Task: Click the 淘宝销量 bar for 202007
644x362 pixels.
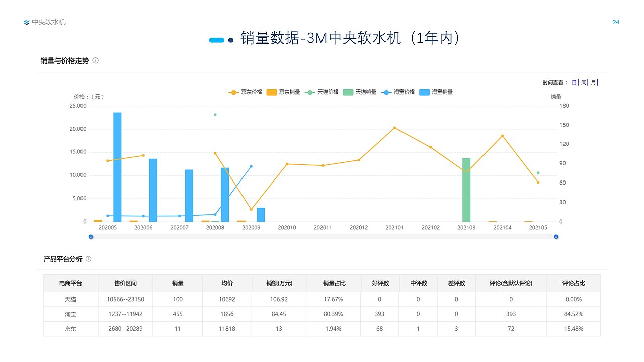Action: click(x=189, y=196)
